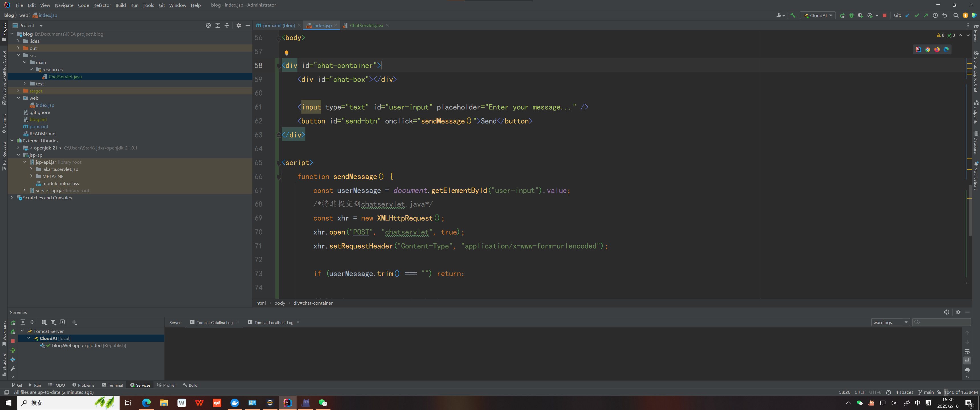Stop the running server with red square
This screenshot has width=980, height=410.
pyautogui.click(x=885, y=16)
